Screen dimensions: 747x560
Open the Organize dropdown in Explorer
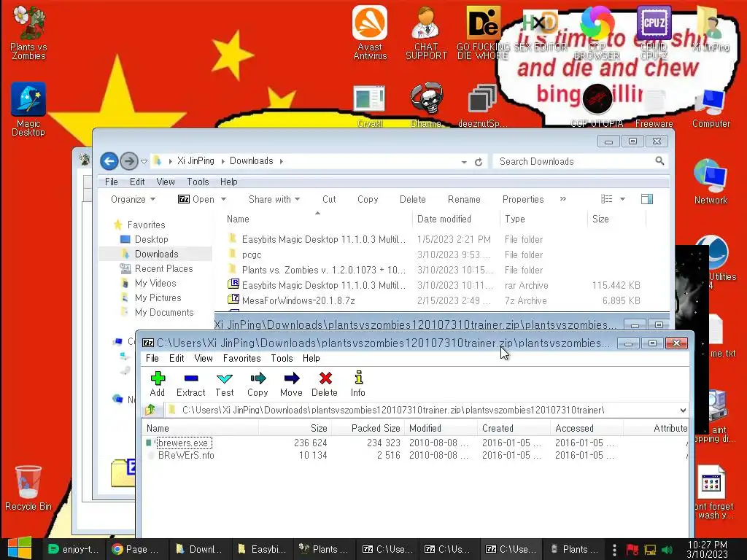(133, 200)
